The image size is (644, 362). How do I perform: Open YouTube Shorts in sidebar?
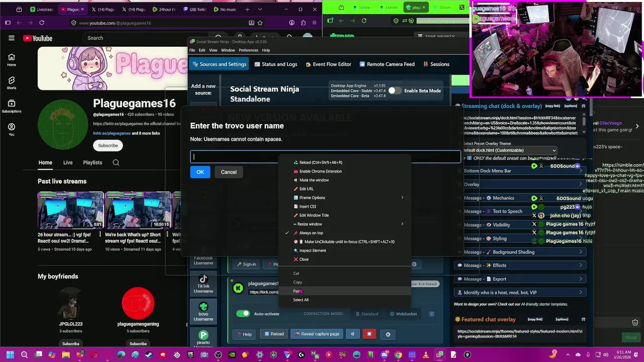(x=12, y=83)
